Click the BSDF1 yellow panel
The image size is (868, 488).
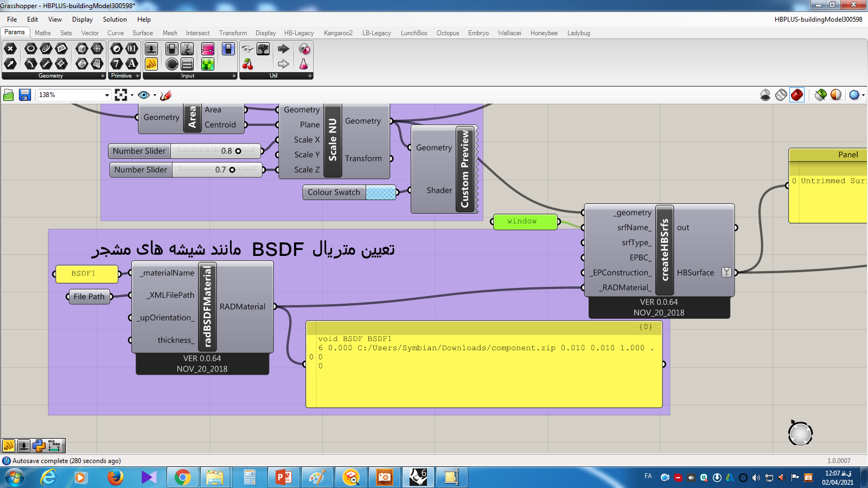pos(87,274)
